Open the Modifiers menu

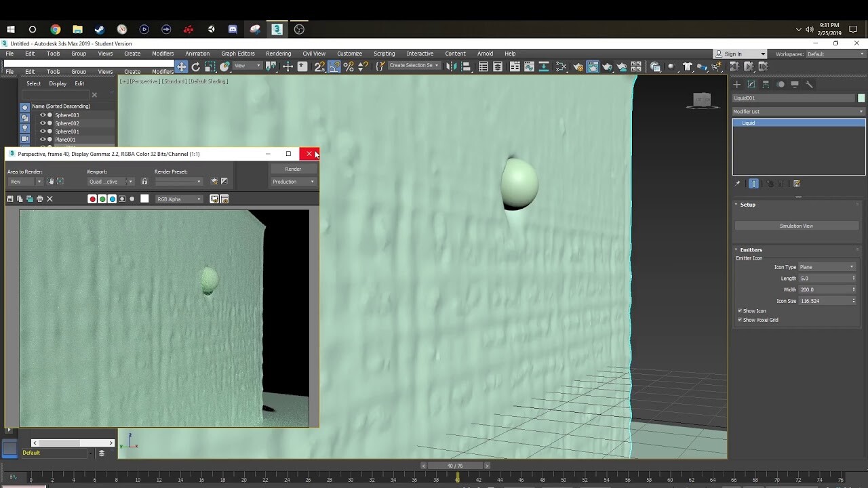tap(163, 54)
